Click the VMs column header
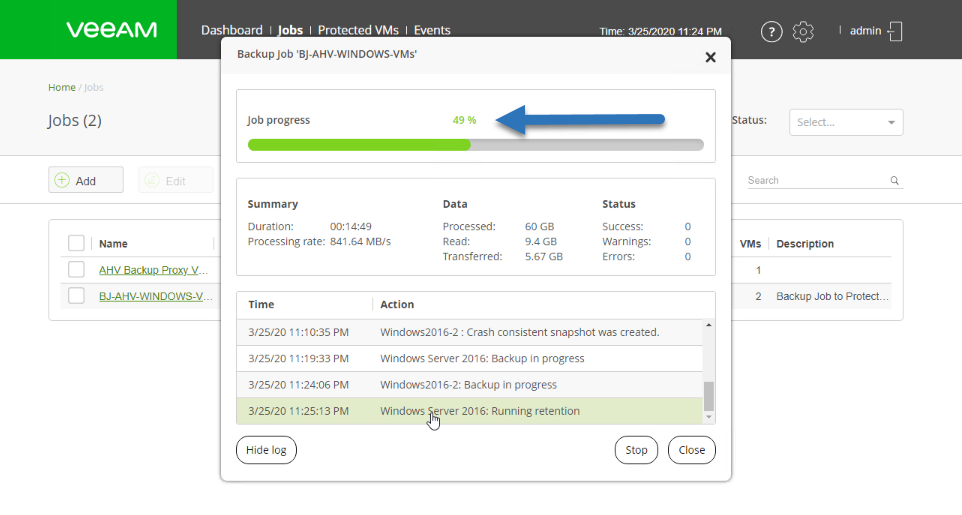 (750, 244)
